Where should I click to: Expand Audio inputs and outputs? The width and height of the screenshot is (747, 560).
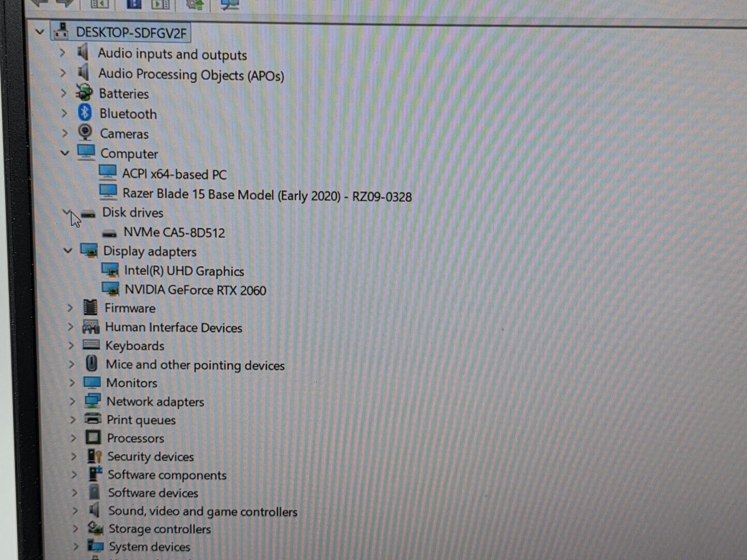pyautogui.click(x=62, y=53)
